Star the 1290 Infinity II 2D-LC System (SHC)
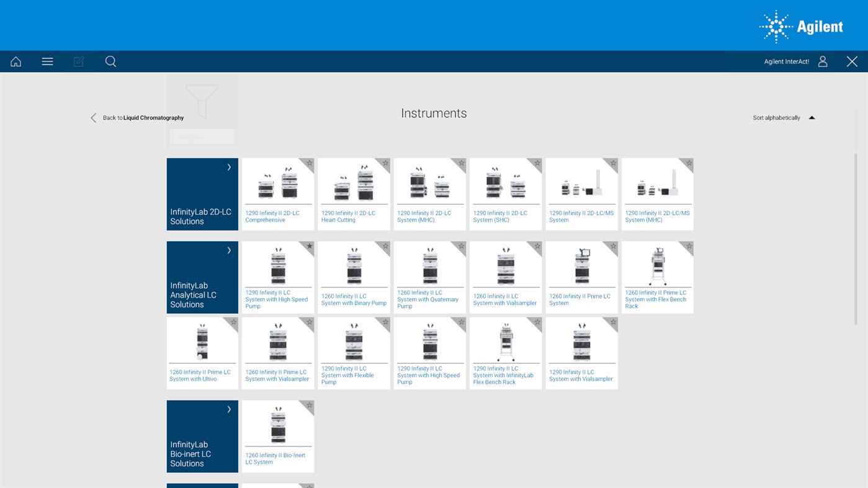This screenshot has width=868, height=488. 537,164
